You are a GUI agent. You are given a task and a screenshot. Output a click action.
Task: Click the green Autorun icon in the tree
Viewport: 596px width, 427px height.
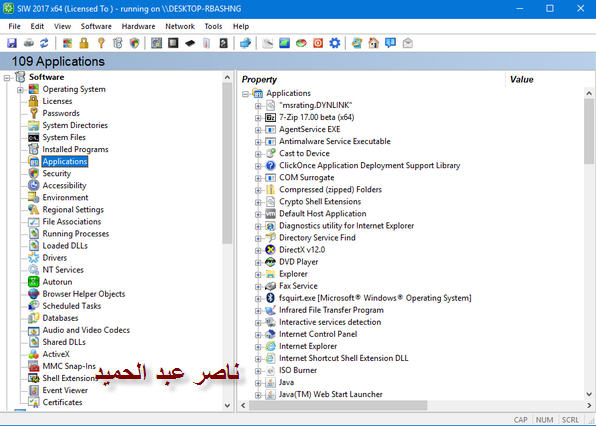tap(34, 282)
